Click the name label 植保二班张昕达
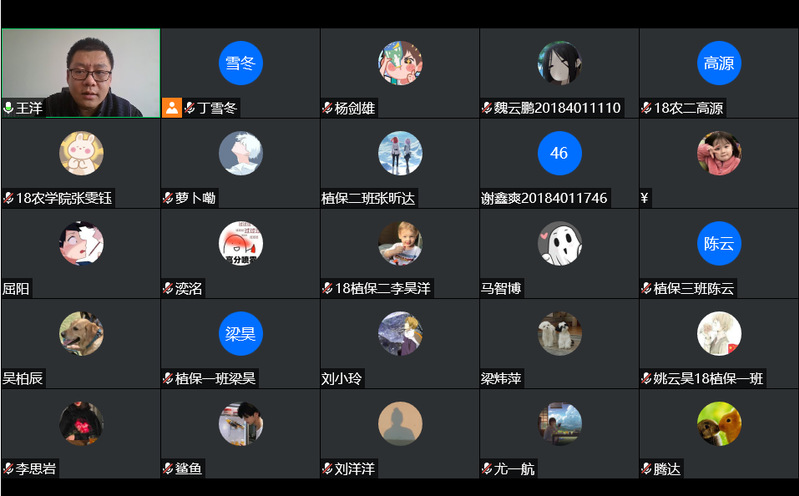Image resolution: width=799 pixels, height=496 pixels. tap(368, 198)
